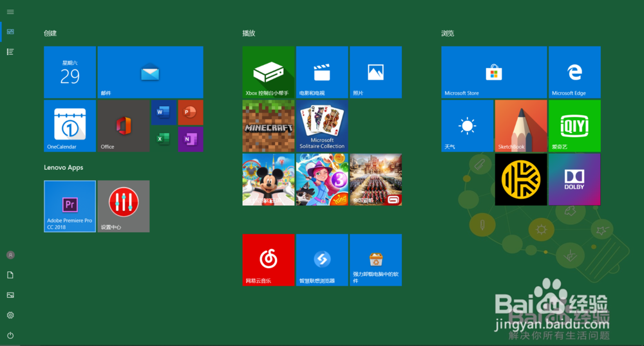Image resolution: width=644 pixels, height=346 pixels.
Task: Launch PowerPoint from the small tile
Action: pos(191,113)
